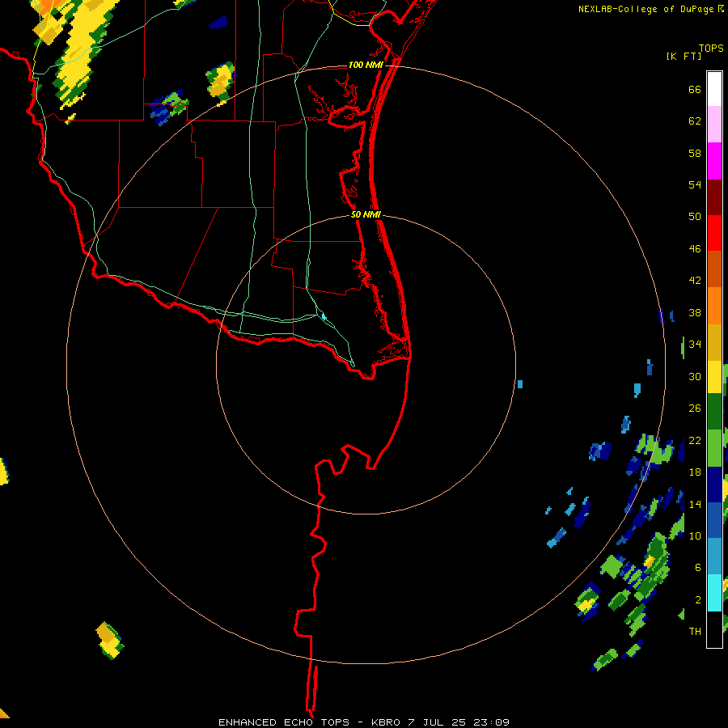Screen dimensions: 728x728
Task: Select the 30 legend value
Action: 695,376
